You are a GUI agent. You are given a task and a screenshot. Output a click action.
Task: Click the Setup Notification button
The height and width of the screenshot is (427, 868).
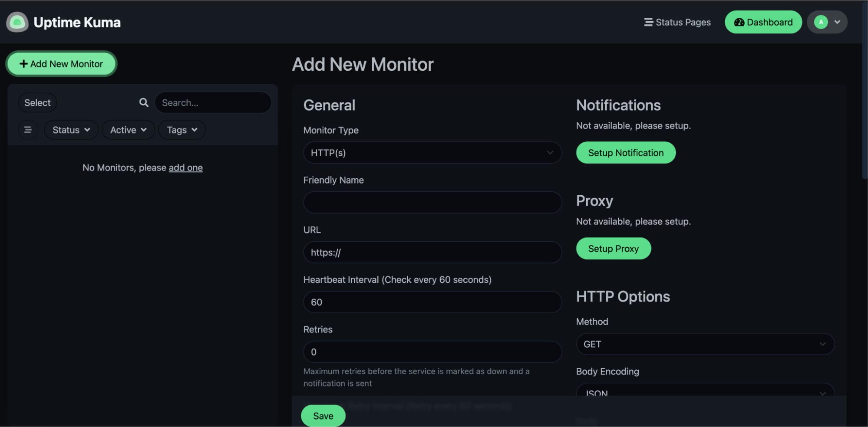coord(625,152)
